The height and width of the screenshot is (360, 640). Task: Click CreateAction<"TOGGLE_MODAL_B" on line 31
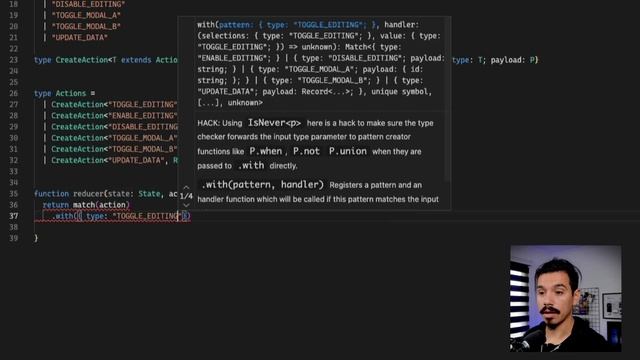pos(114,149)
